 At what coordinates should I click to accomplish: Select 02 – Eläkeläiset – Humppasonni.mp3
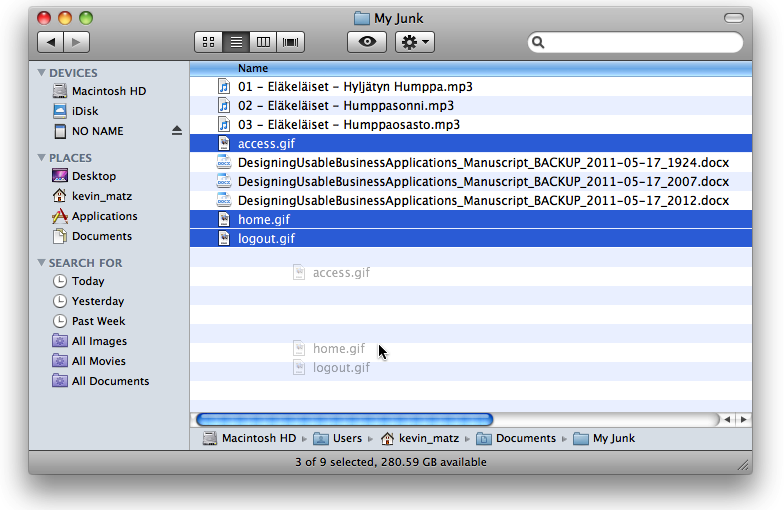point(470,106)
